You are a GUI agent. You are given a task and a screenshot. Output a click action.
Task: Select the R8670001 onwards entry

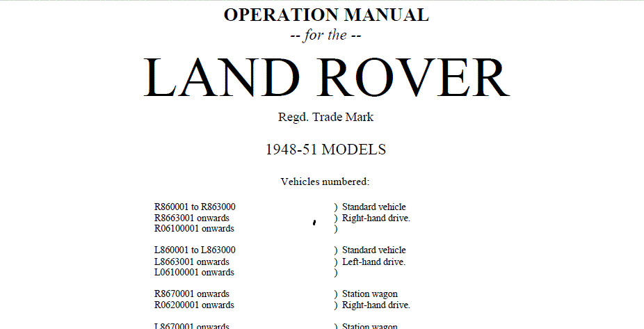(x=191, y=294)
